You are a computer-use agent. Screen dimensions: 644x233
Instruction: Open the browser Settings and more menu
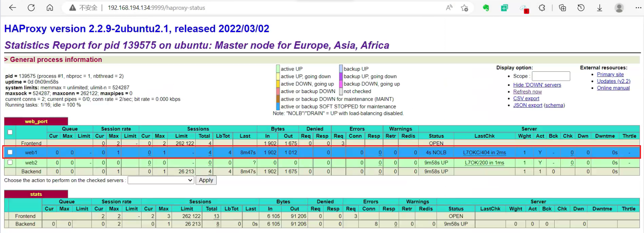(638, 8)
